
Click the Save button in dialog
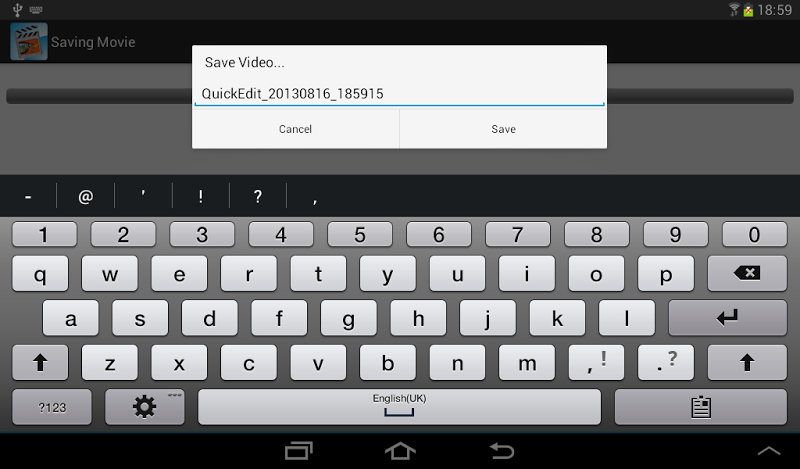pyautogui.click(x=504, y=129)
